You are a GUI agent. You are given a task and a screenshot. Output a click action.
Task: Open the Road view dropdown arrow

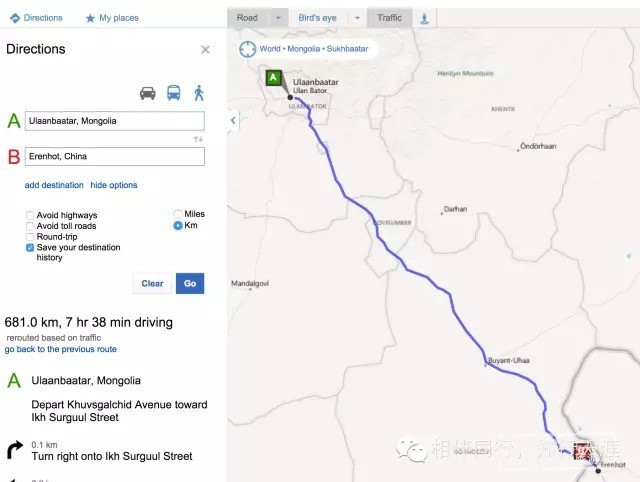click(x=278, y=18)
